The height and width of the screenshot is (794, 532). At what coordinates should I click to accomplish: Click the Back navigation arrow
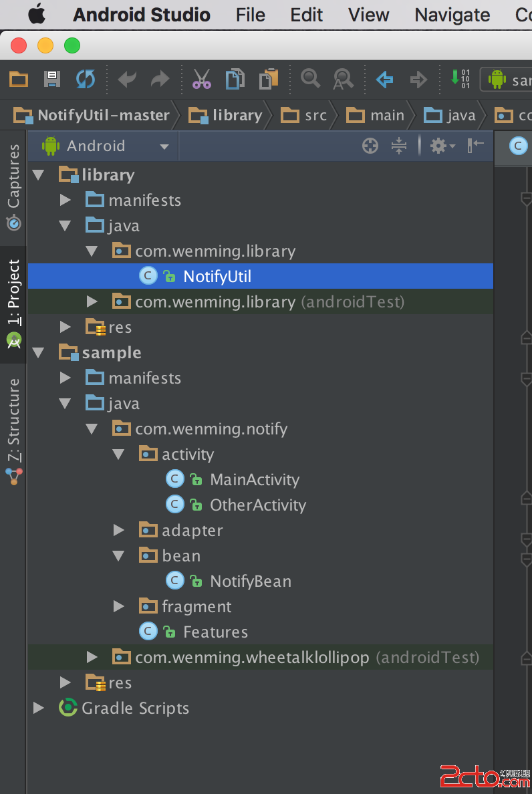point(384,80)
